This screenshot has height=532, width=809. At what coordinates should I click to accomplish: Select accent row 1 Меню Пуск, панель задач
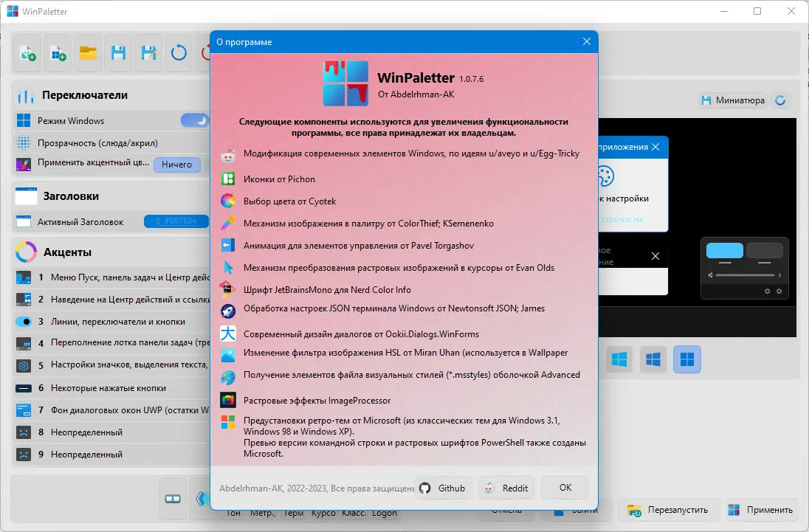(x=111, y=277)
